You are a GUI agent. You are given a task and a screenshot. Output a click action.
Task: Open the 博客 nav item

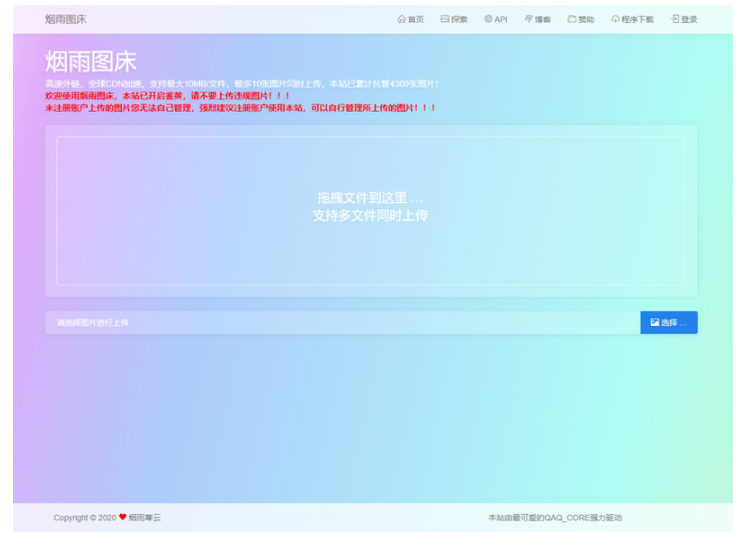pos(537,19)
